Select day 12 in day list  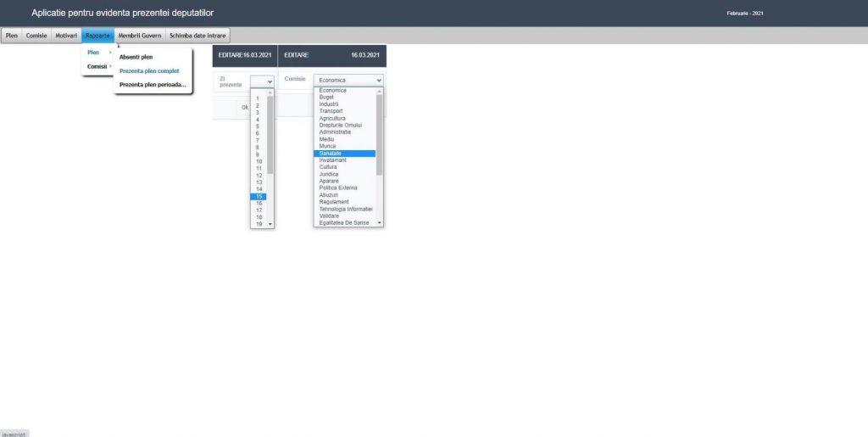click(259, 176)
